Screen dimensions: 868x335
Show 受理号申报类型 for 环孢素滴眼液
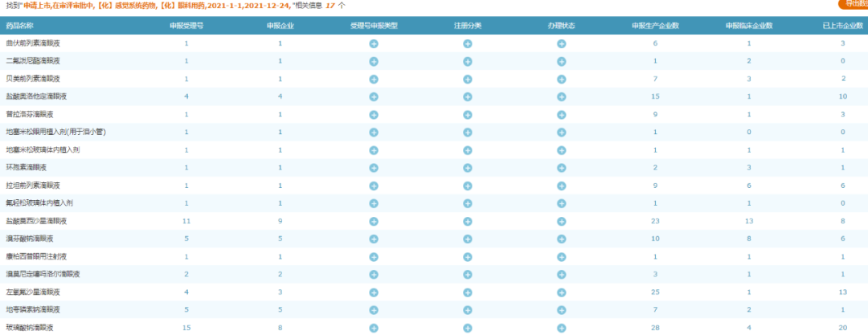(x=374, y=168)
